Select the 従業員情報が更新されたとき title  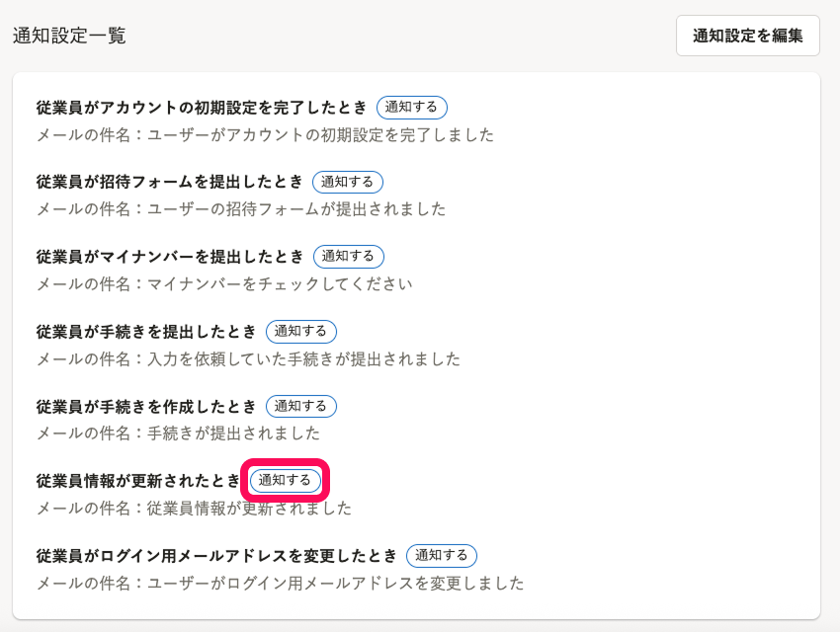(x=138, y=481)
